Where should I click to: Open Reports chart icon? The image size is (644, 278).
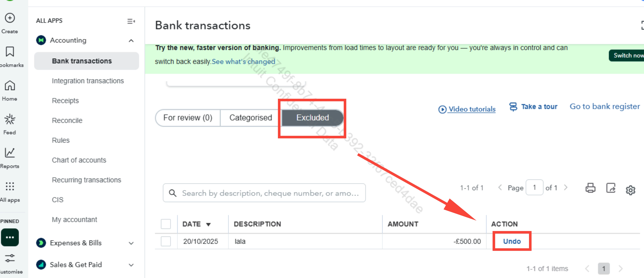tap(10, 152)
